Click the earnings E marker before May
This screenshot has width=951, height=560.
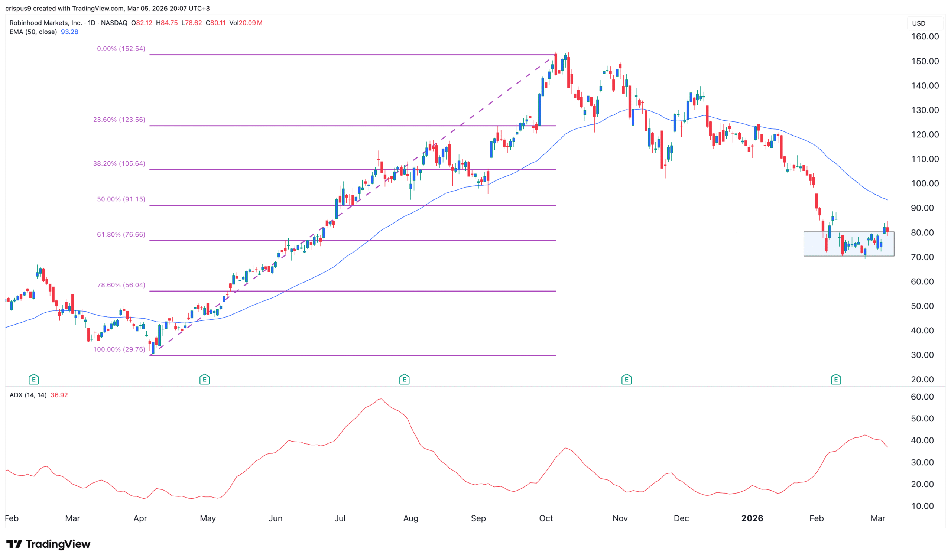click(205, 379)
